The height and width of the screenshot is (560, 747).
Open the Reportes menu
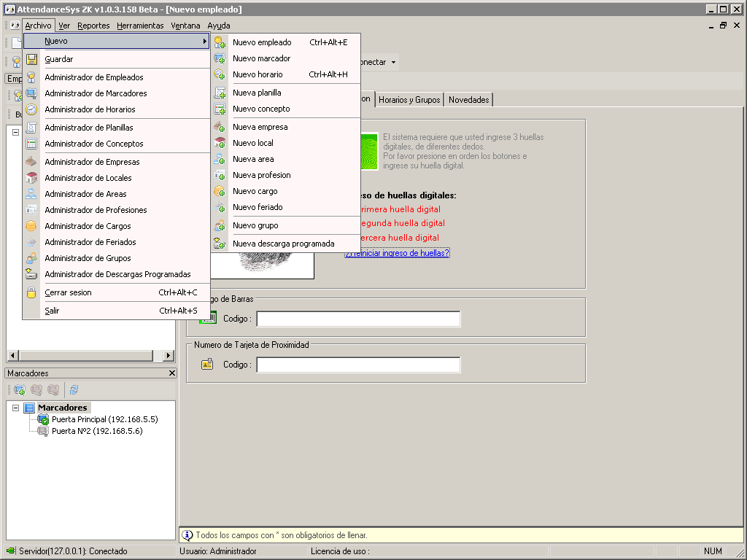click(93, 26)
